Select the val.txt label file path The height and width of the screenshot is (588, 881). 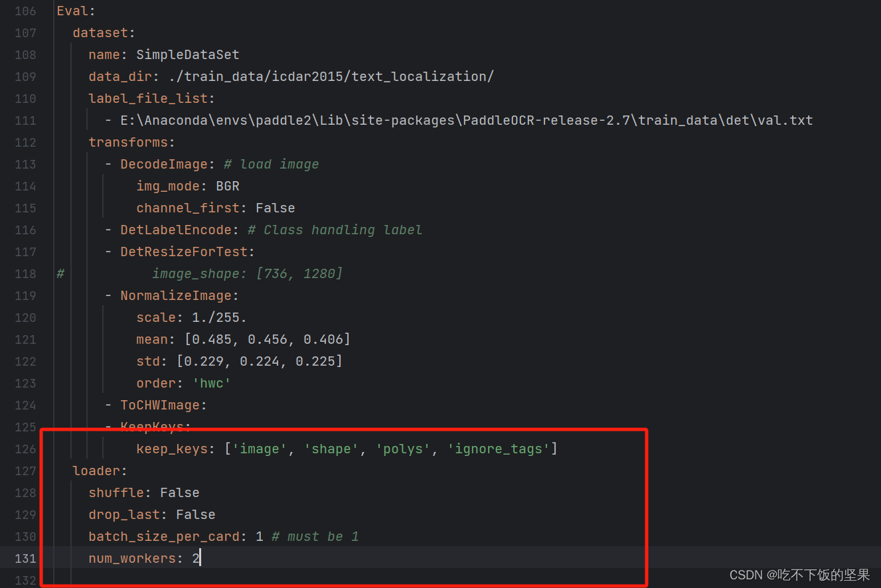tap(465, 120)
